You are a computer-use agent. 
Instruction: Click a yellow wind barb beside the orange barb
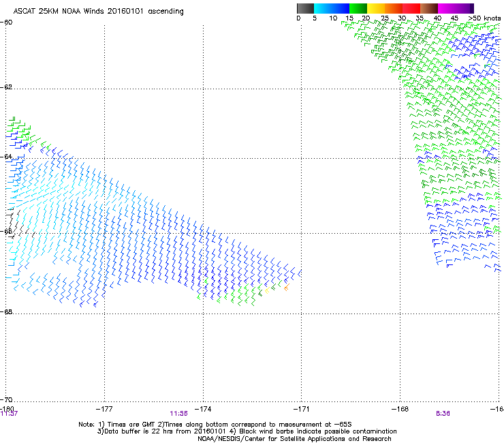pyautogui.click(x=267, y=291)
